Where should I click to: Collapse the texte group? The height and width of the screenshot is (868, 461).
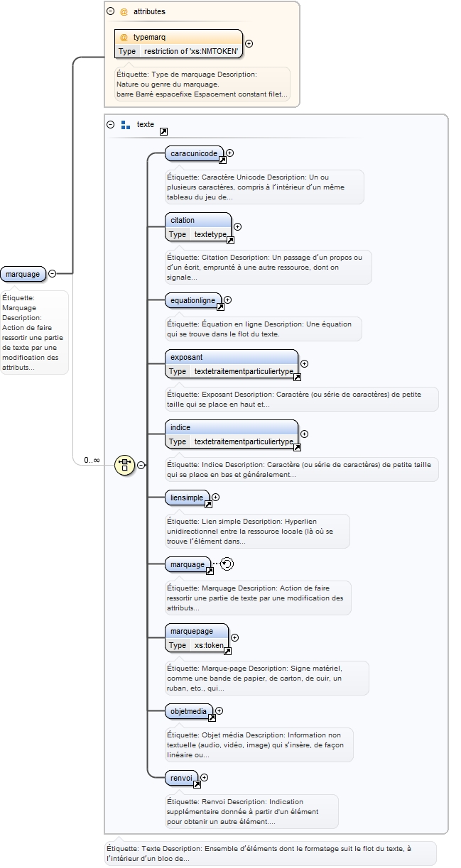(110, 124)
